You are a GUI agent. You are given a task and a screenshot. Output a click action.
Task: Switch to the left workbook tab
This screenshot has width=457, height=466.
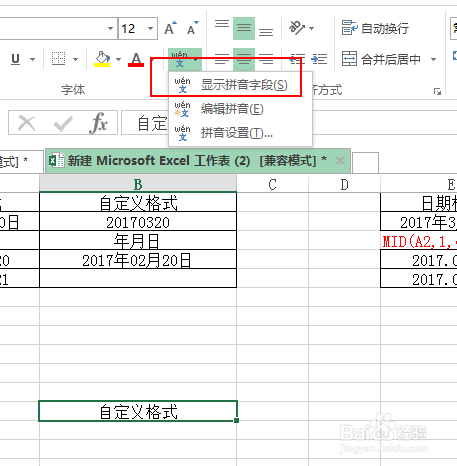point(21,162)
